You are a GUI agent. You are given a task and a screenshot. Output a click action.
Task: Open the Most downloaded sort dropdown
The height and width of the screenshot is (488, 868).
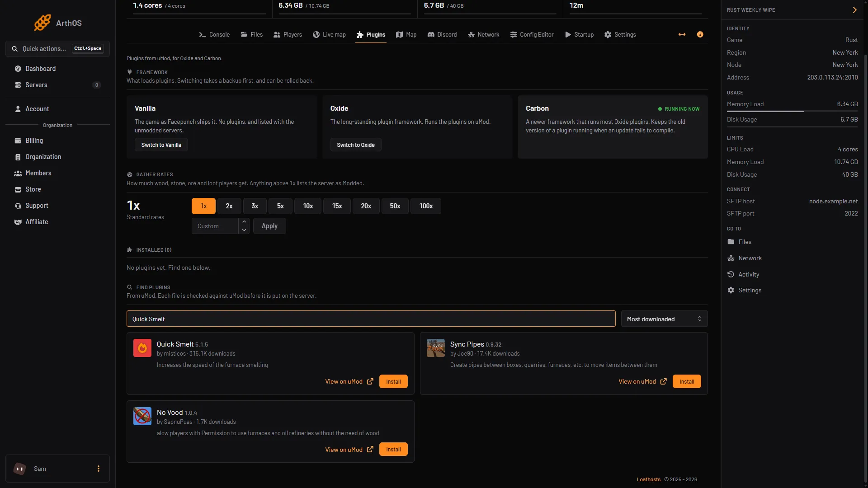(664, 319)
